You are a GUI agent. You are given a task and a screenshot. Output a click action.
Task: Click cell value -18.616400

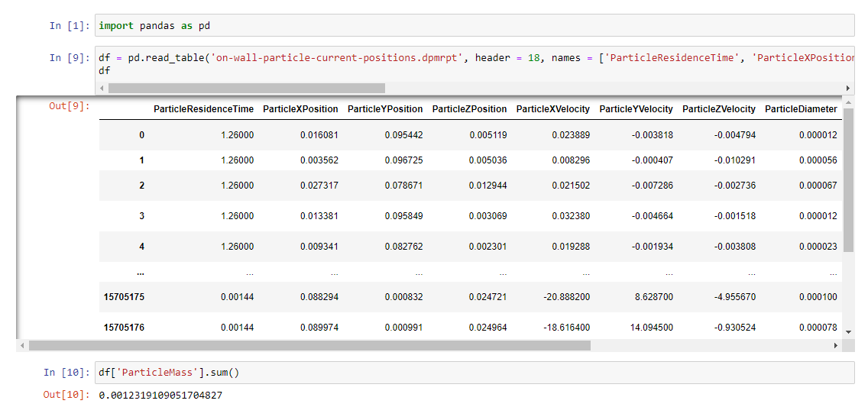coord(566,328)
